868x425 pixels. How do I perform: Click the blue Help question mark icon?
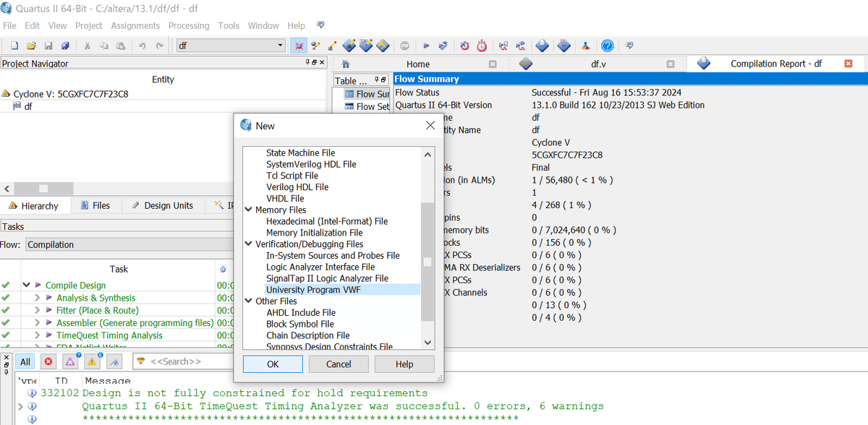608,46
